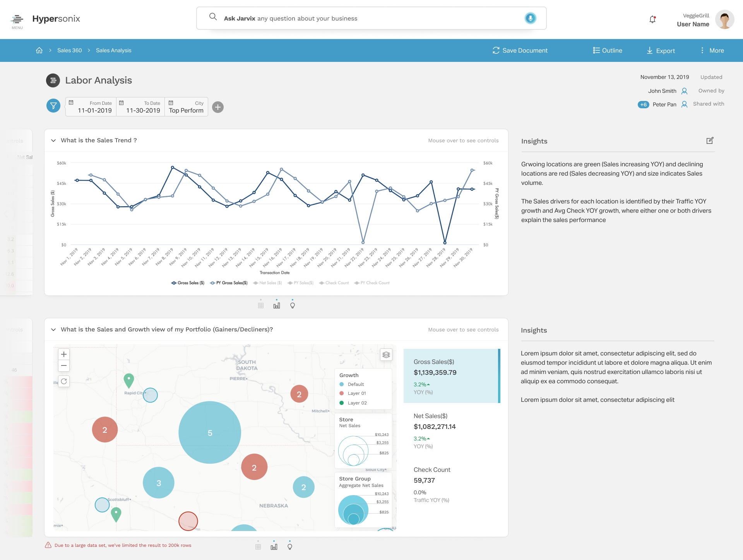Click the edit pencil icon on Insights panel

pyautogui.click(x=710, y=140)
